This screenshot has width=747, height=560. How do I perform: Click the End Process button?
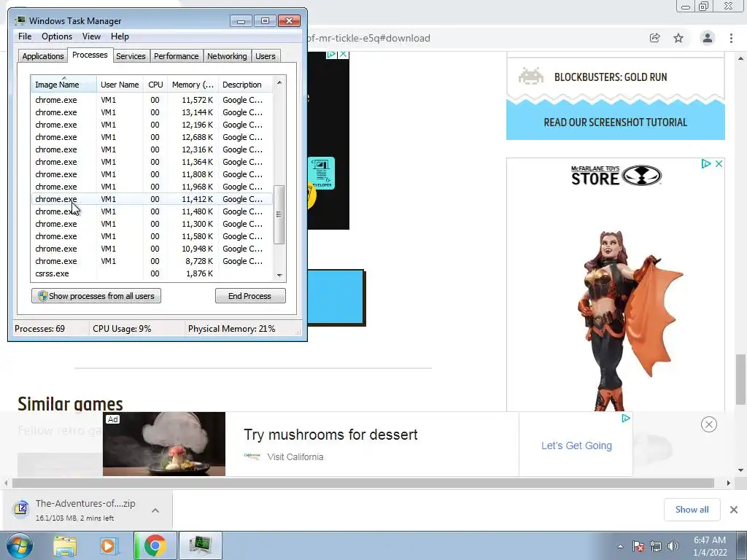(x=250, y=296)
